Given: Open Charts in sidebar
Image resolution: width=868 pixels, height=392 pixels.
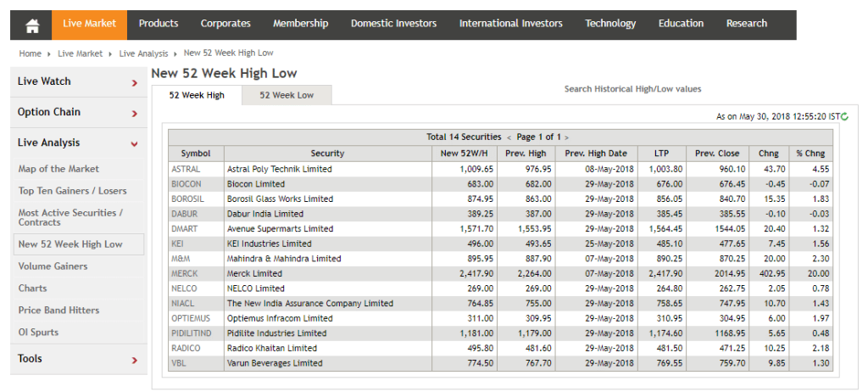Looking at the screenshot, I should pyautogui.click(x=33, y=288).
